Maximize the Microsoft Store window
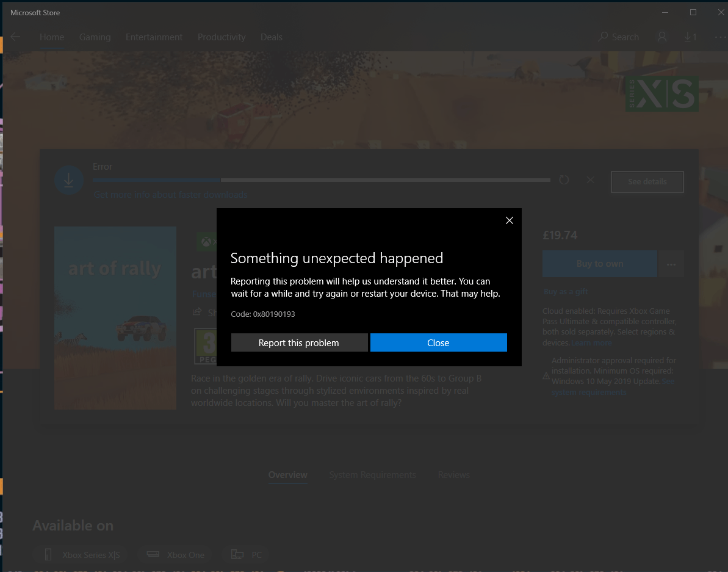The image size is (728, 572). 693,13
